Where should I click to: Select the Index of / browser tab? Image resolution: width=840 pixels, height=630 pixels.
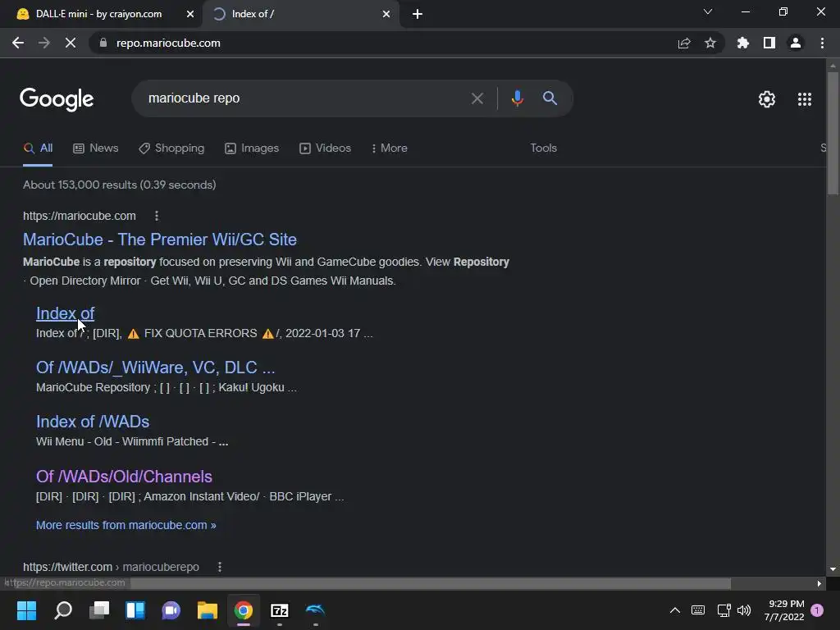coord(253,14)
